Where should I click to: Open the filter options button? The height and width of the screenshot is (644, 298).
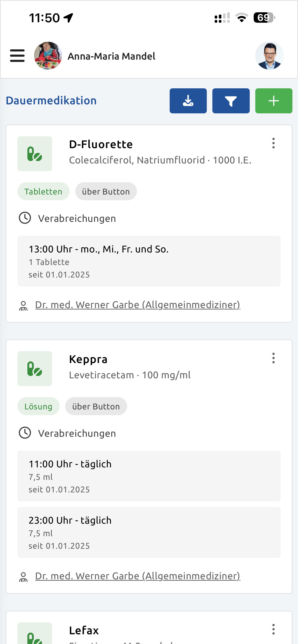pos(231,101)
